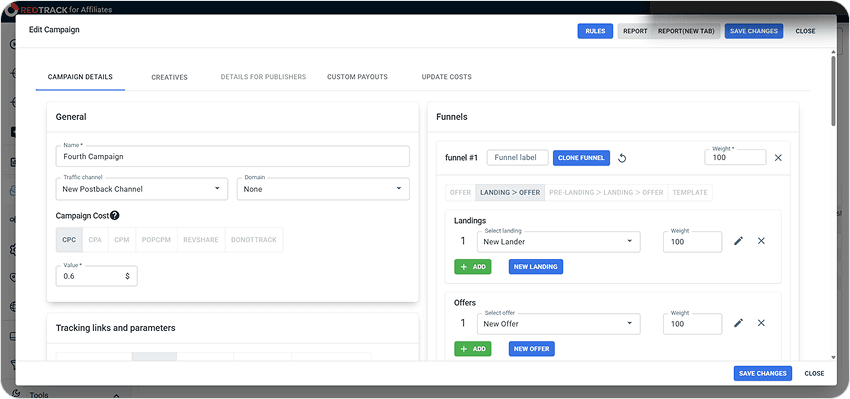Delete the New Offer row X icon
This screenshot has height=399, width=850.
point(761,323)
